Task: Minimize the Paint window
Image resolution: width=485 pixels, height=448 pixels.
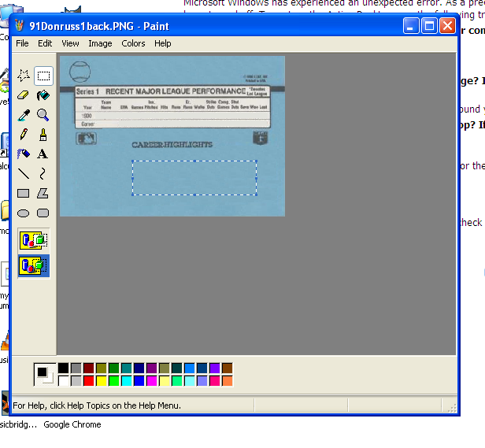Action: [x=411, y=26]
